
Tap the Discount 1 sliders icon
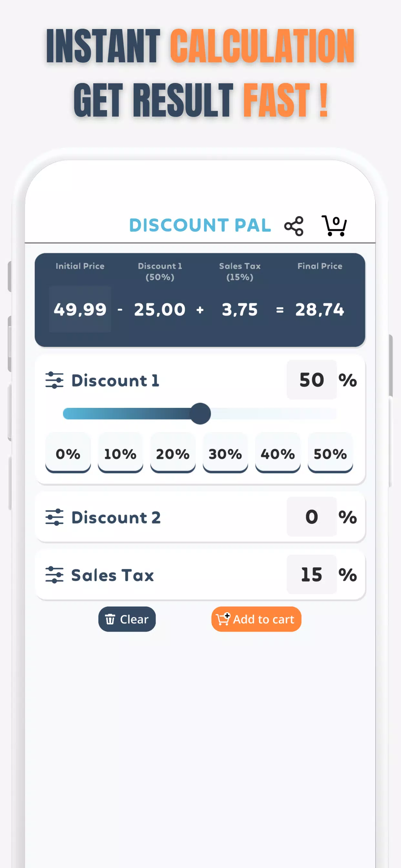[54, 380]
